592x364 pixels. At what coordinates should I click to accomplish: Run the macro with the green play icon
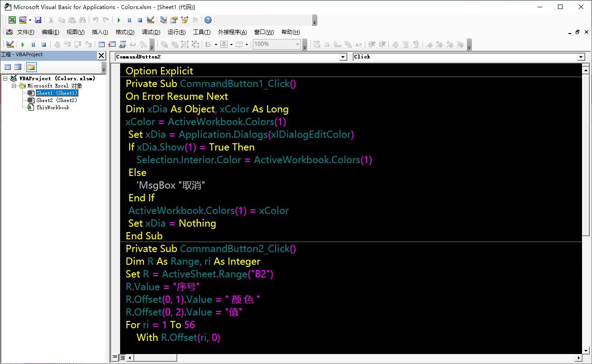coord(119,20)
